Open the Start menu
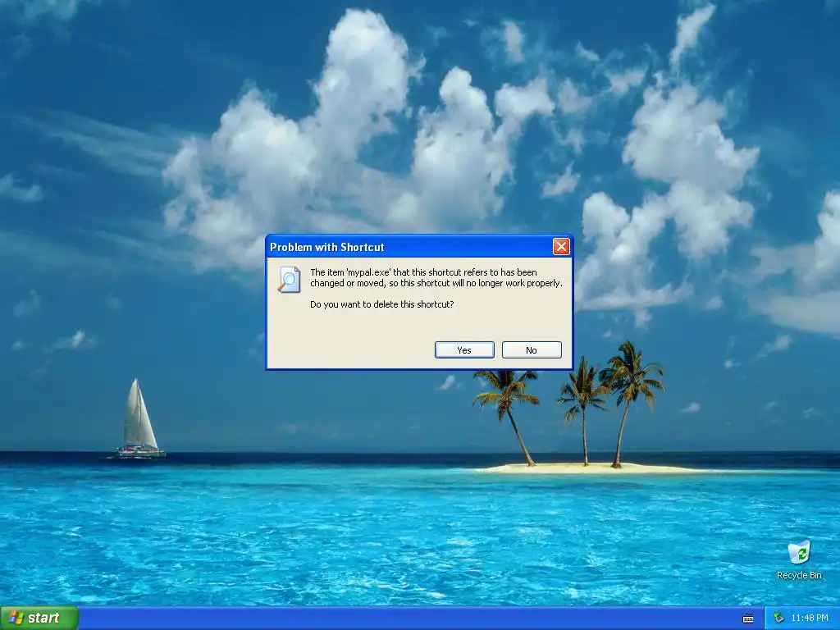The image size is (840, 630). (39, 618)
